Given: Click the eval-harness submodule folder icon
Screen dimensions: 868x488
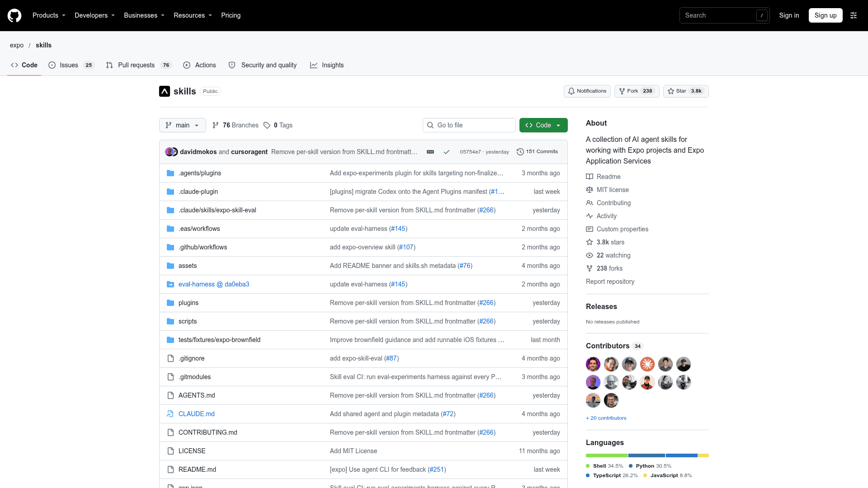Looking at the screenshot, I should (170, 284).
